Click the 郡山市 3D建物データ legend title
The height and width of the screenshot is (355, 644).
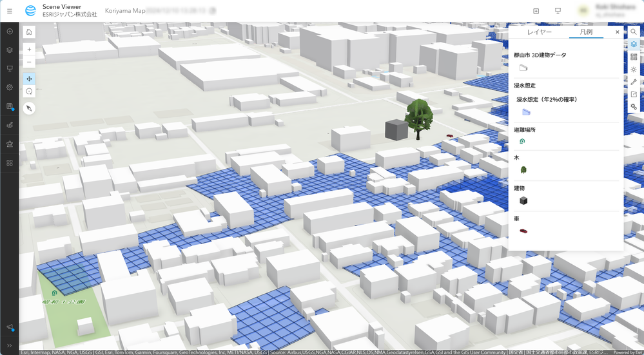click(x=540, y=55)
